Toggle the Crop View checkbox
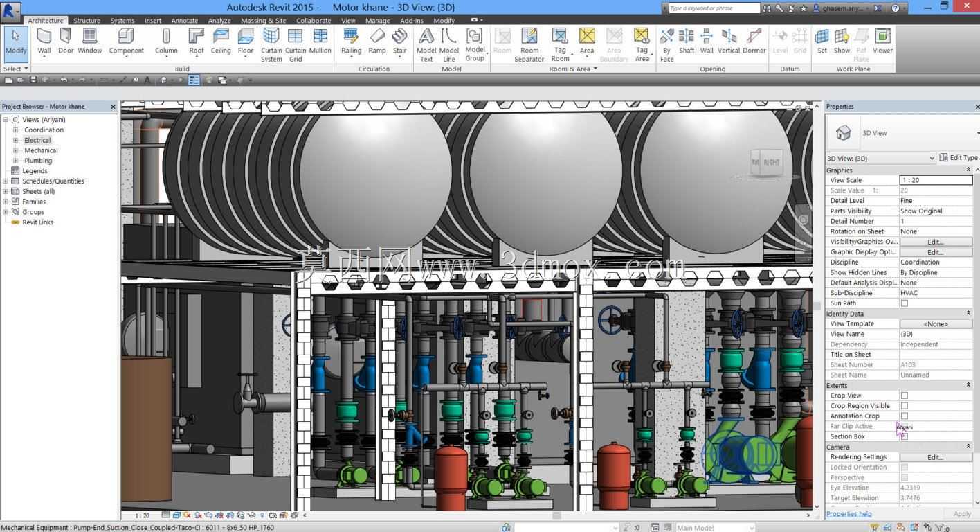The image size is (980, 532). 904,396
